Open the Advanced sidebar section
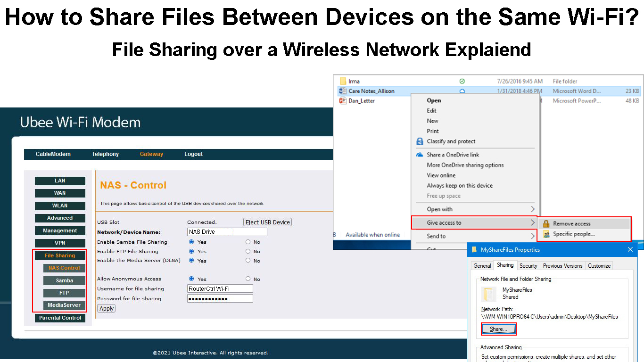 coord(60,218)
